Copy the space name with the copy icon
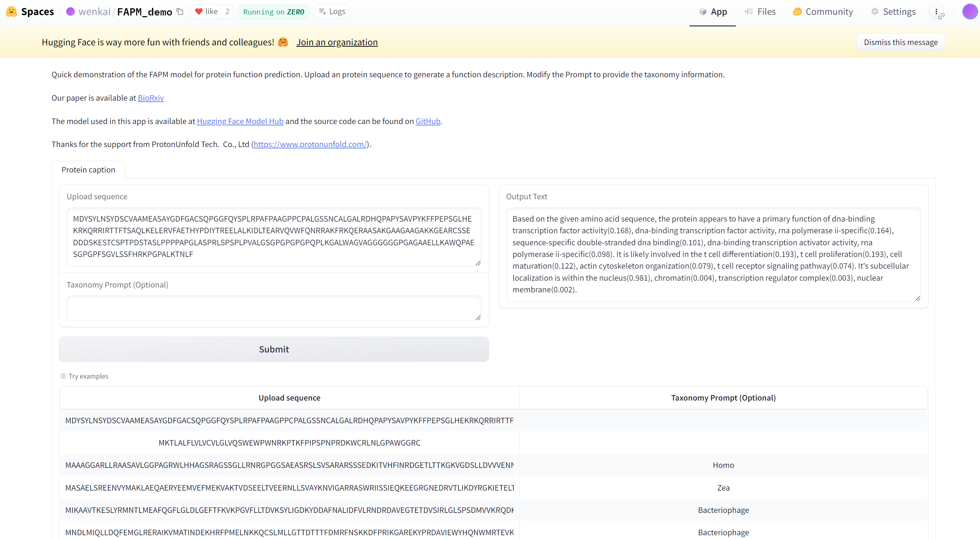Image resolution: width=980 pixels, height=539 pixels. tap(180, 11)
